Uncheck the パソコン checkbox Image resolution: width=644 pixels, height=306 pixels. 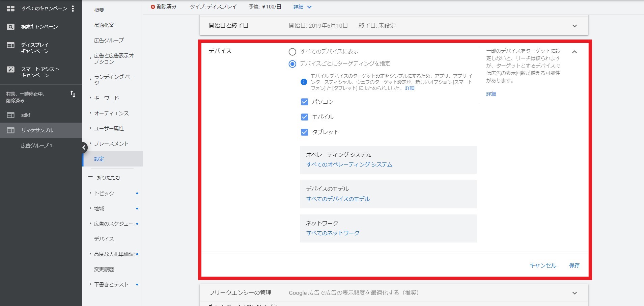pyautogui.click(x=304, y=102)
